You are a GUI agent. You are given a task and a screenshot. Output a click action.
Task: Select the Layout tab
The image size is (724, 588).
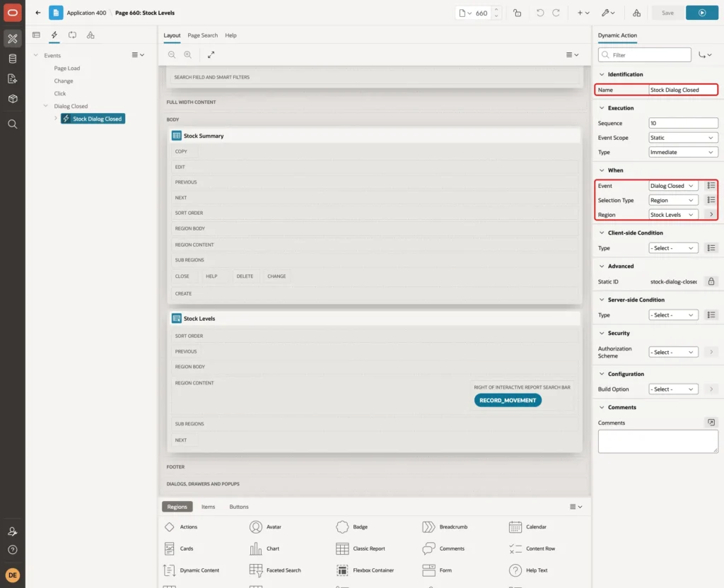coord(172,35)
